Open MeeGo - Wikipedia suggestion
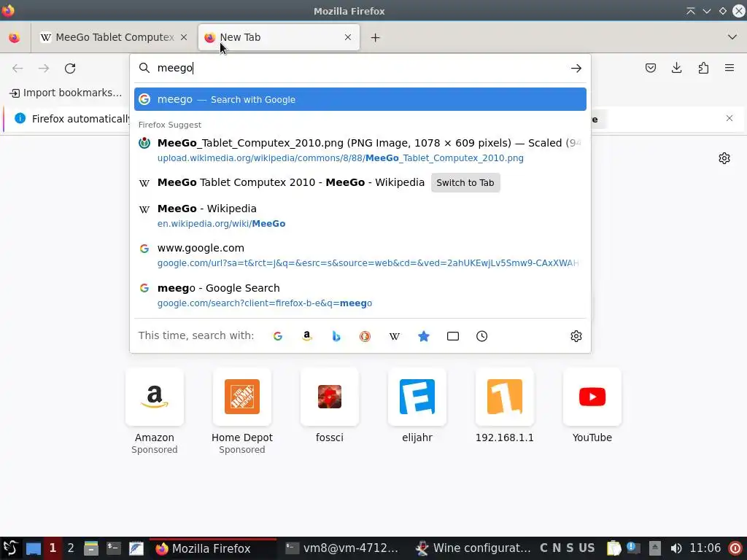Screen dimensions: 747x560 click(x=360, y=216)
